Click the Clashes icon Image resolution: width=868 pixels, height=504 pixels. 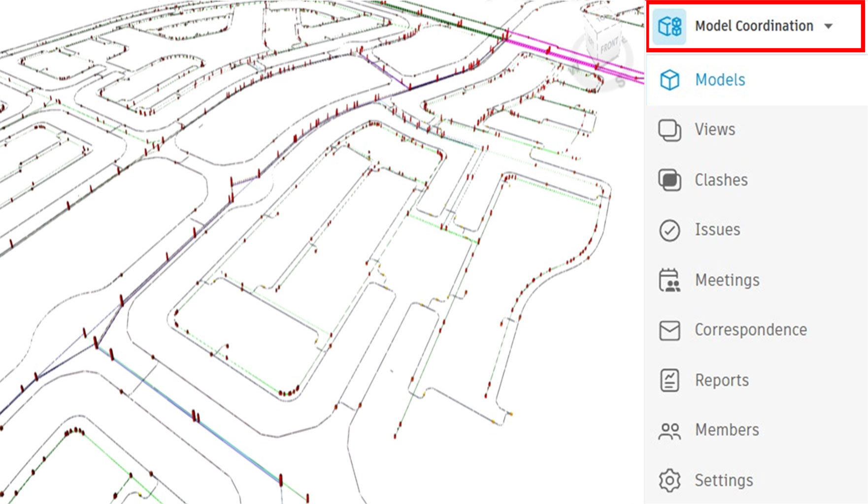point(669,180)
